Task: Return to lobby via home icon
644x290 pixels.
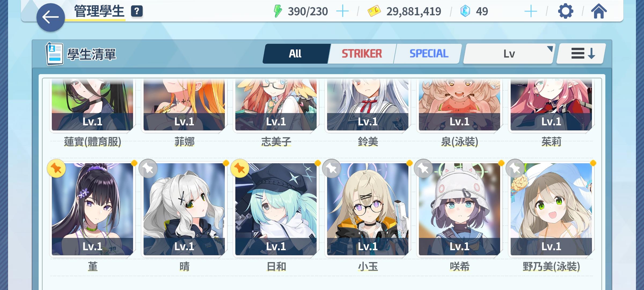Action: [x=599, y=11]
